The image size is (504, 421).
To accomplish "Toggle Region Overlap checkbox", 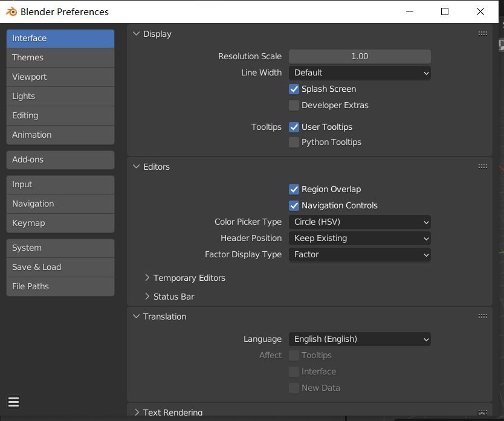I will [294, 189].
